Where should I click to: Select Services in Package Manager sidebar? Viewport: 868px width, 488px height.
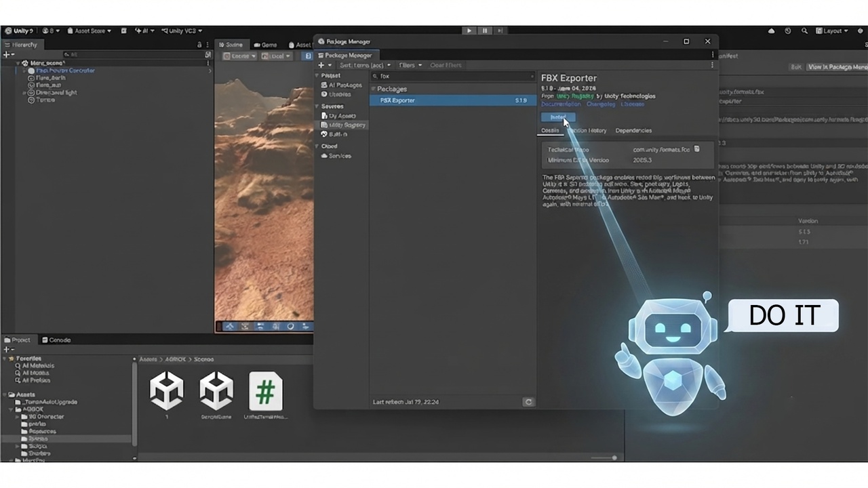(x=340, y=156)
